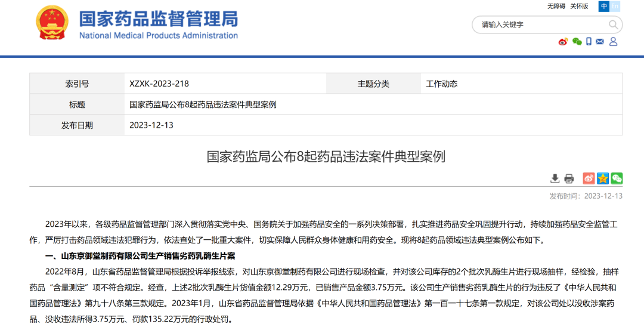Select index number XZXK-2023-218
This screenshot has width=644, height=327.
tap(159, 84)
